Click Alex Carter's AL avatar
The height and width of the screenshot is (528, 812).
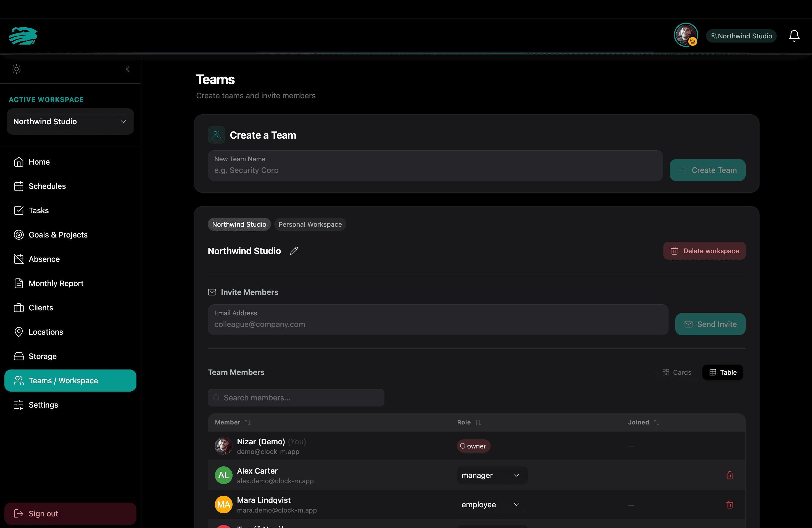click(223, 475)
